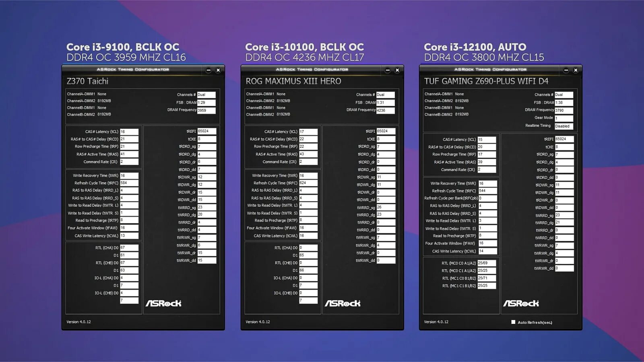Click Row Precharge Time 22 field in ROG MAXIMUS
The height and width of the screenshot is (362, 644).
click(308, 146)
